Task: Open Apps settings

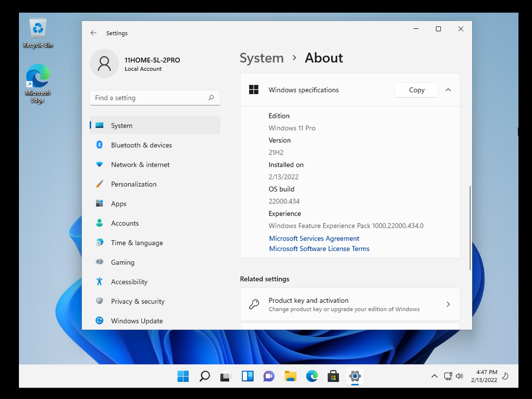Action: [155, 204]
